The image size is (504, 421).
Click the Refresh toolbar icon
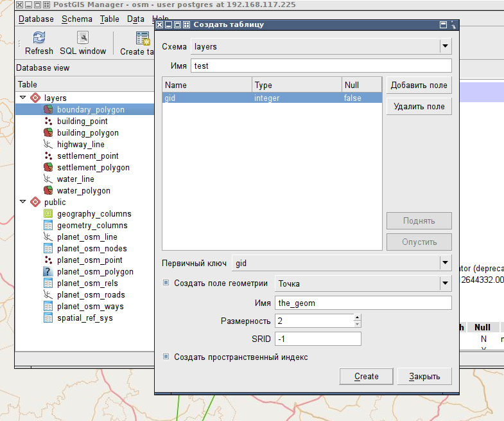coord(39,38)
